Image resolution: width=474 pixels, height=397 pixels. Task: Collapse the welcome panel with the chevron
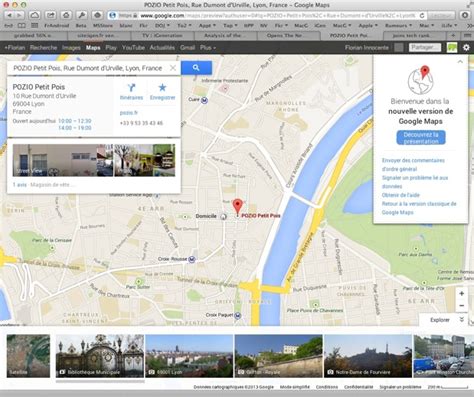click(x=460, y=62)
